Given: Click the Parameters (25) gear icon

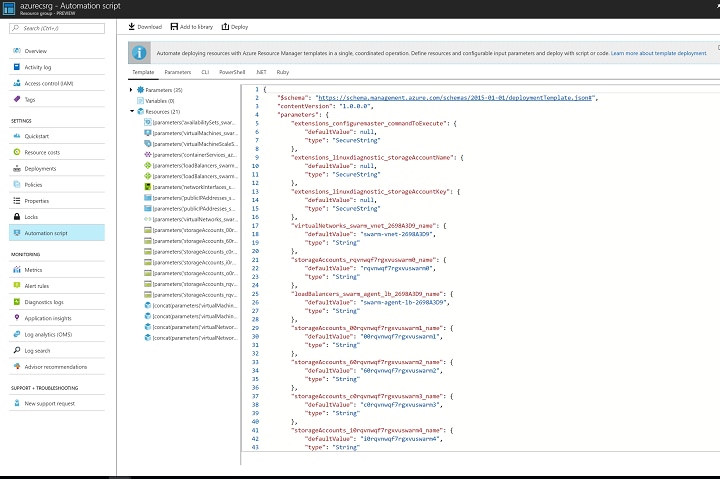Looking at the screenshot, I should [141, 90].
